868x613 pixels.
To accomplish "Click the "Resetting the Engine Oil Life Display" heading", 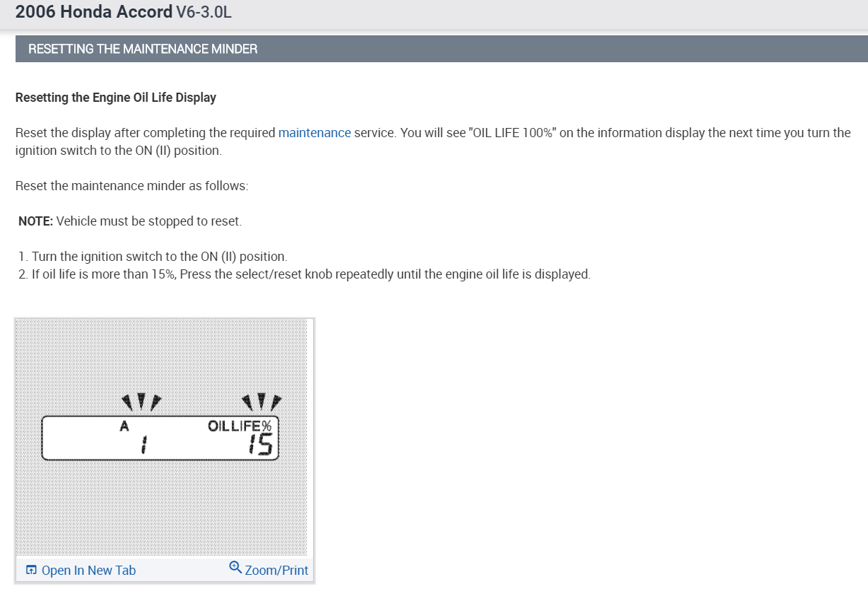I will 116,98.
